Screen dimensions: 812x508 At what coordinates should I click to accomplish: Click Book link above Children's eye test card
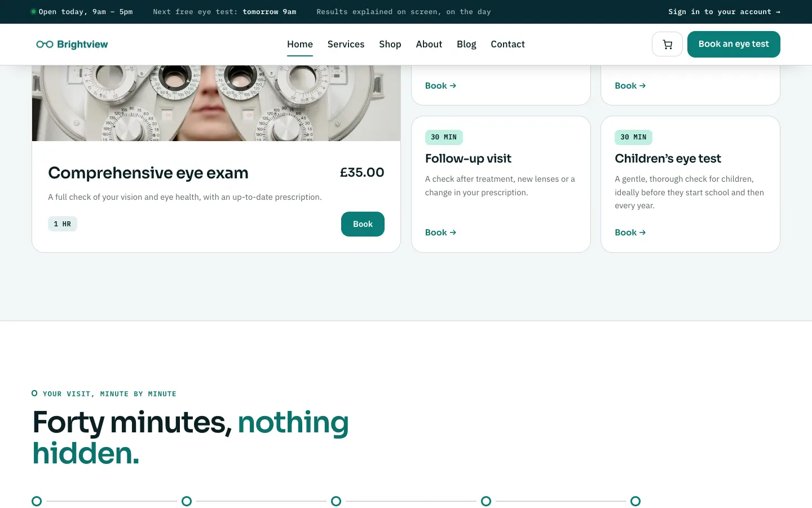click(x=630, y=86)
